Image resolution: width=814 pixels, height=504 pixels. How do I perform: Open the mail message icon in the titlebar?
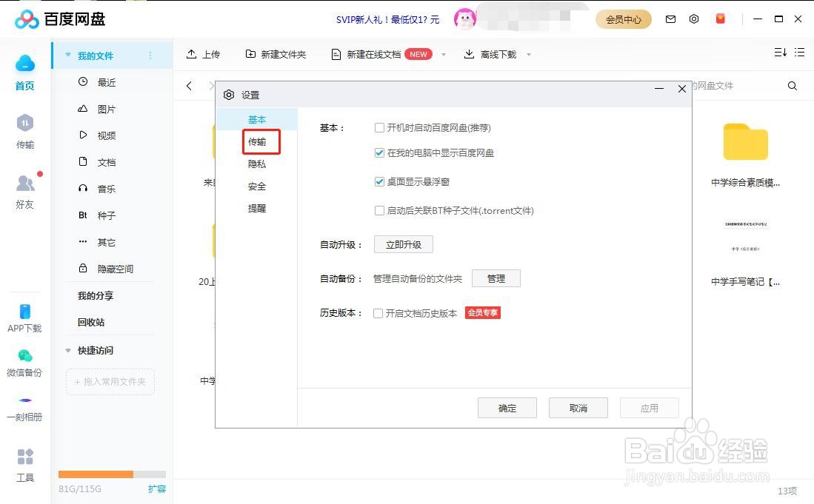(x=670, y=19)
